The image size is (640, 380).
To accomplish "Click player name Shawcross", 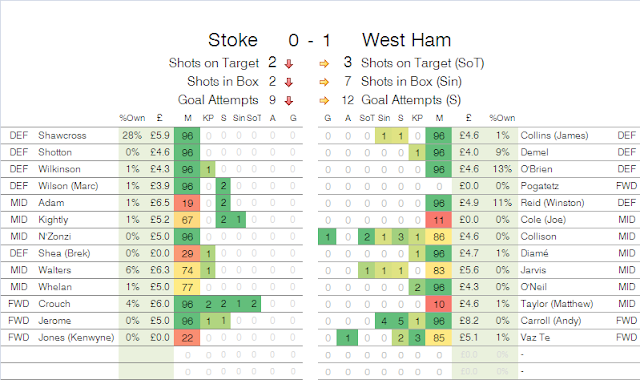I will click(62, 136).
